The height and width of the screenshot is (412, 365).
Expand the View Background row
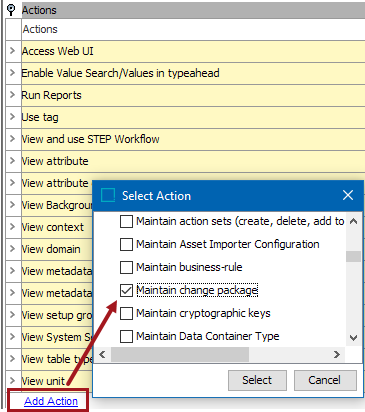click(12, 205)
